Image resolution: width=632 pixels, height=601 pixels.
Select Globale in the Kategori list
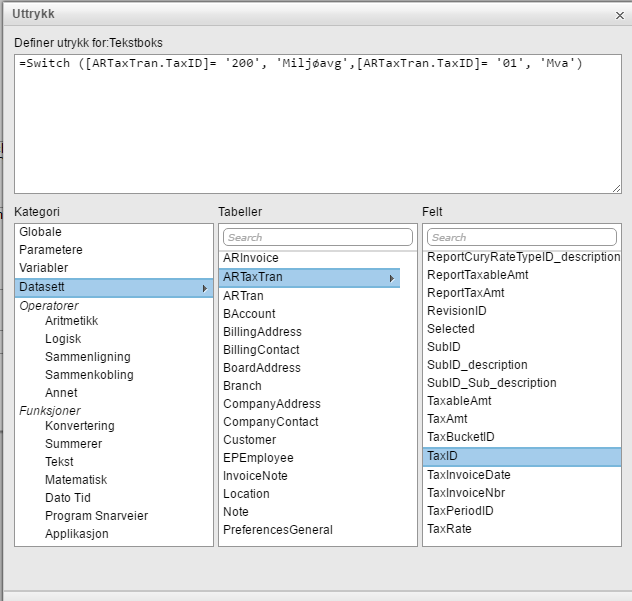click(40, 232)
